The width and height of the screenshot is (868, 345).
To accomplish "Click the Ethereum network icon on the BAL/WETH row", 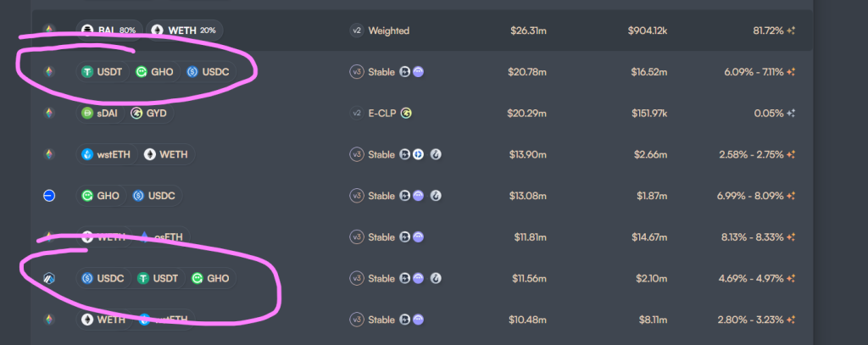I will [49, 31].
